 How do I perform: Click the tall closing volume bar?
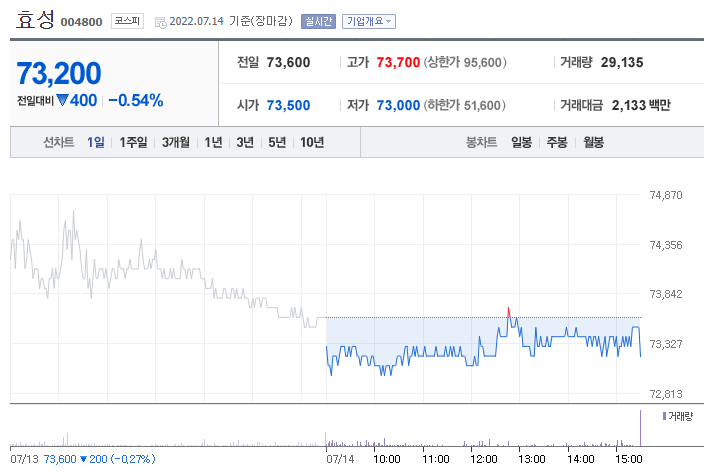pyautogui.click(x=641, y=428)
